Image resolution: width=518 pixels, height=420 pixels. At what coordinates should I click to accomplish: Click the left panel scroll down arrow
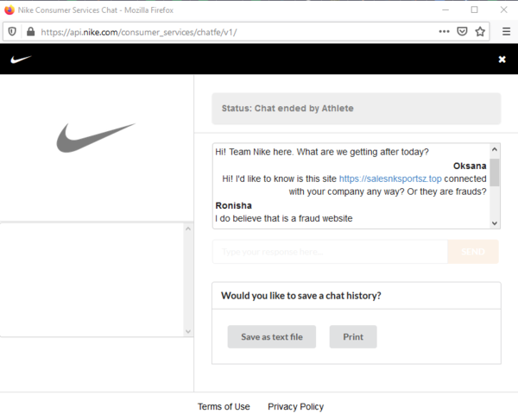[x=188, y=331]
